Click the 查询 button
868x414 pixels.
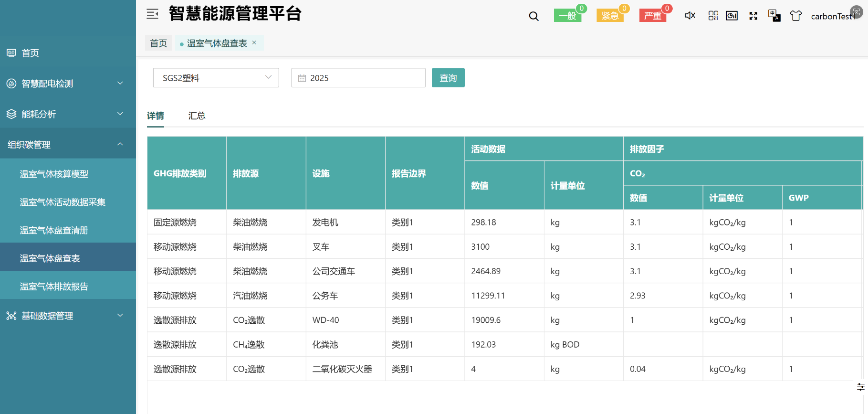tap(448, 78)
